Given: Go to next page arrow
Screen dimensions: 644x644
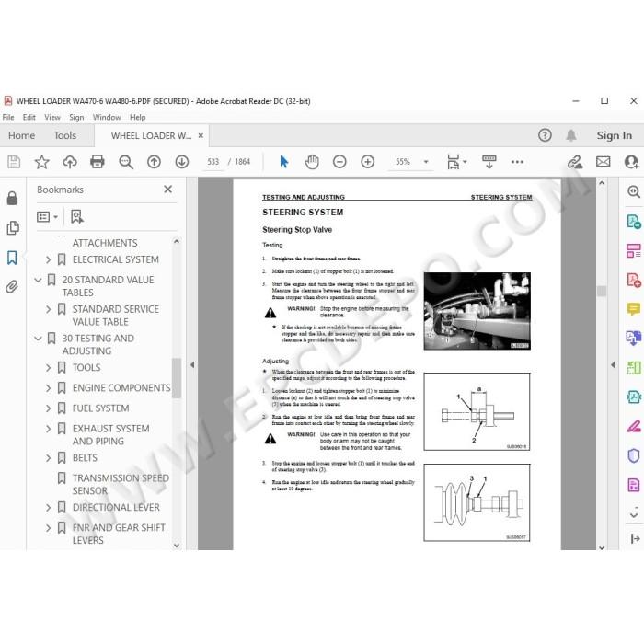Looking at the screenshot, I should point(181,162).
